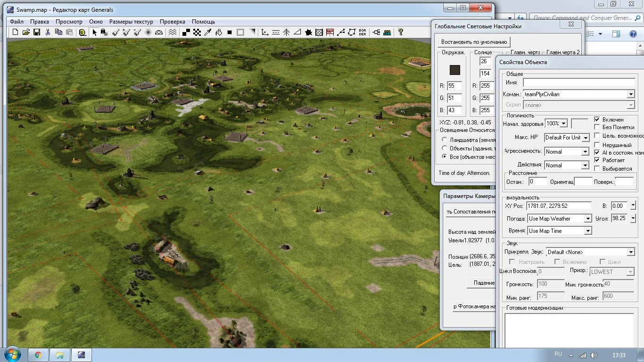The width and height of the screenshot is (644, 362).
Task: Enable the Нерушимый checkbox
Action: 597,145
